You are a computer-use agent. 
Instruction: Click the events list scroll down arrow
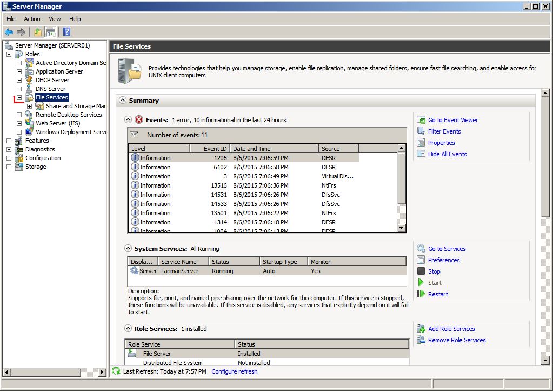tap(401, 228)
